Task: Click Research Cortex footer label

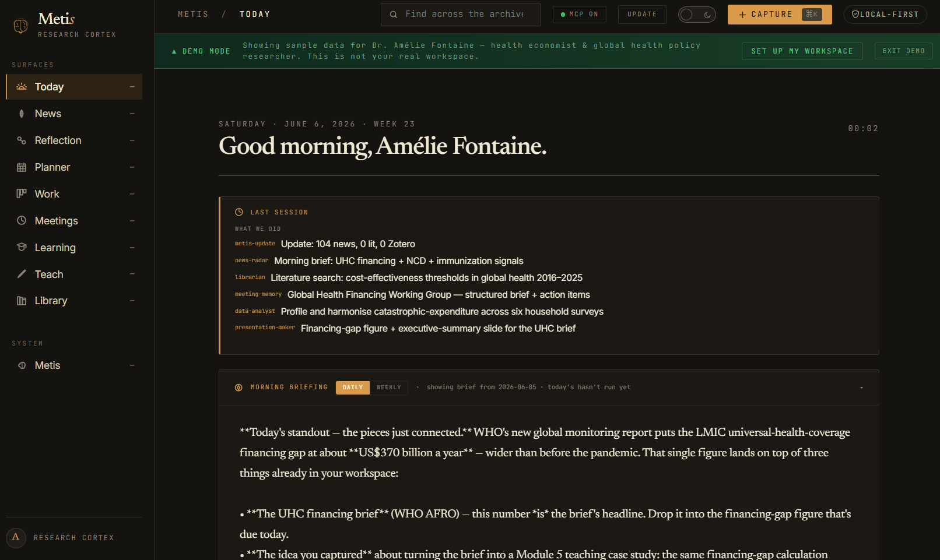Action: coord(74,538)
